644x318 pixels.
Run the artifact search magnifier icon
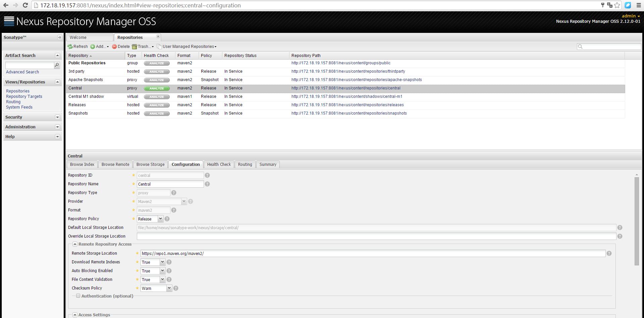coord(57,65)
